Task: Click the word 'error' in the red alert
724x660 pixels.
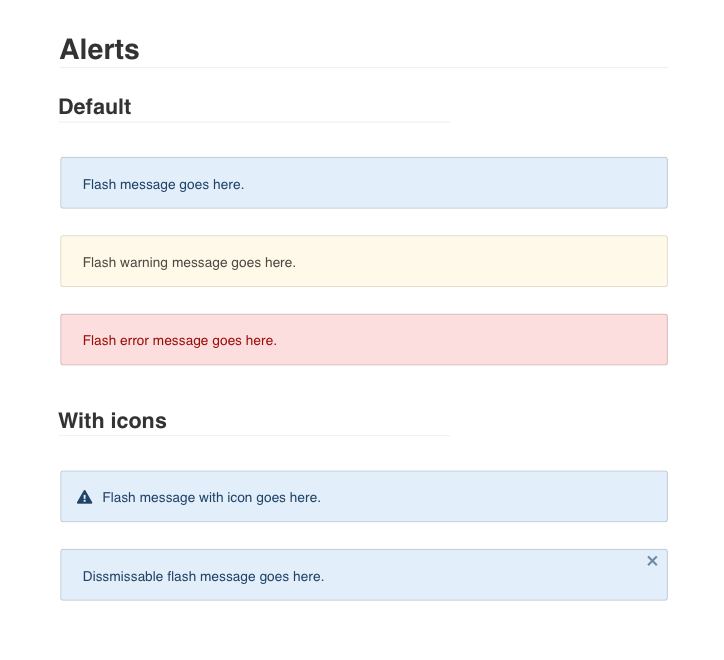Action: [134, 341]
